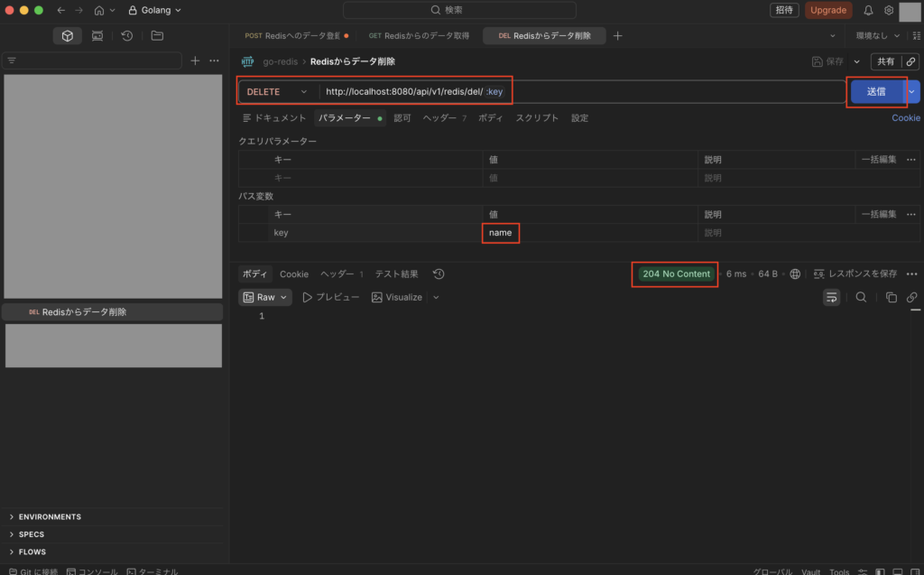Screen dimensions: 924x575
Task: Click the Upgrade button
Action: (827, 10)
